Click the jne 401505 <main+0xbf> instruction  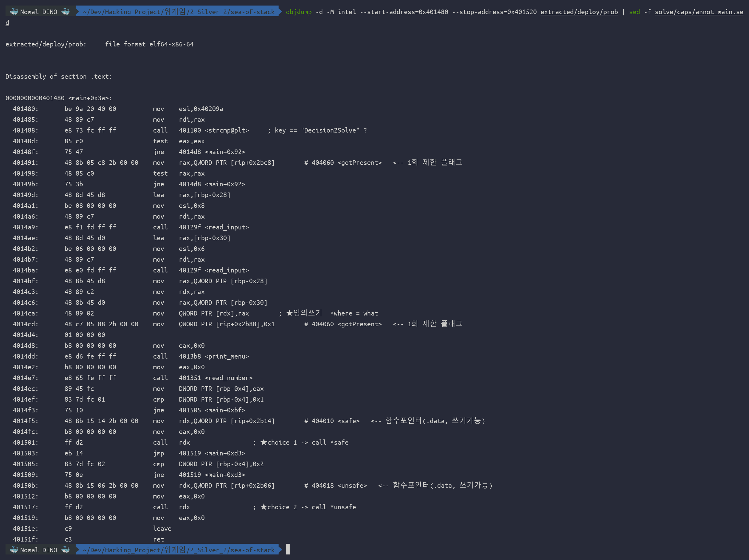199,410
